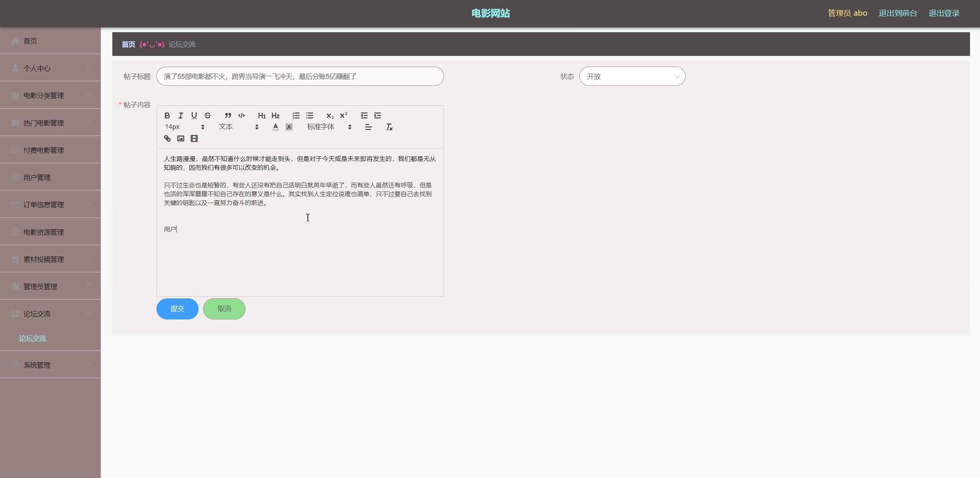This screenshot has width=980, height=478.
Task: Click the 帖子标题 input field
Action: [x=300, y=76]
